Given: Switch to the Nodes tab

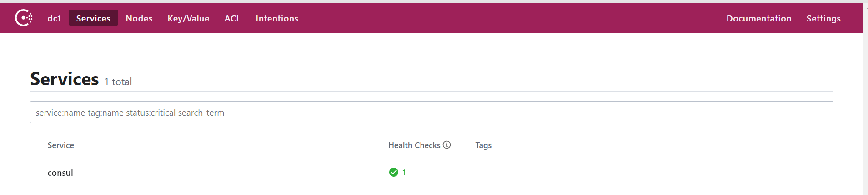Looking at the screenshot, I should coord(139,18).
